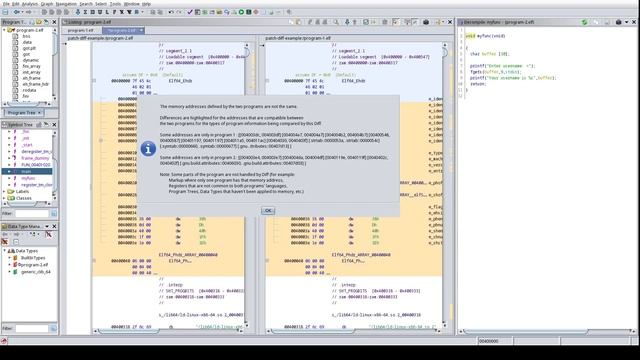Collapse the Data Types root node
The height and width of the screenshot is (360, 640).
coord(4,251)
